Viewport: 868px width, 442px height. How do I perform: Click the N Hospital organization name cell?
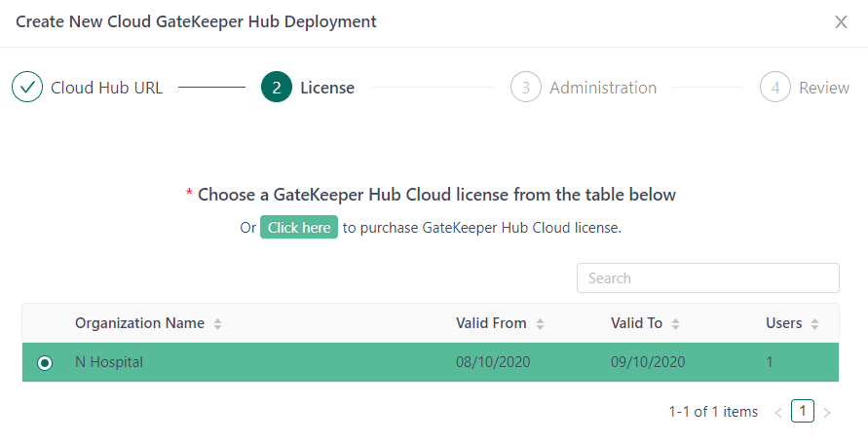click(109, 362)
